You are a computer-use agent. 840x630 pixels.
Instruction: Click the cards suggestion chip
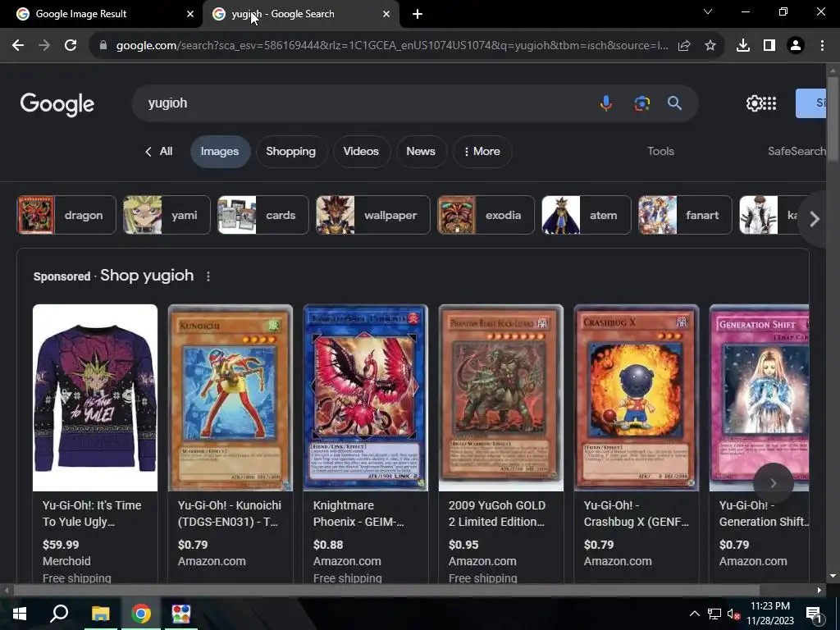coord(263,216)
